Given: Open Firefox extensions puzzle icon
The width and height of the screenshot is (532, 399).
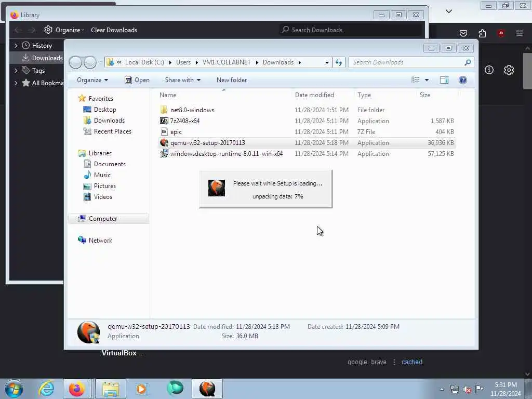Looking at the screenshot, I should (x=482, y=33).
